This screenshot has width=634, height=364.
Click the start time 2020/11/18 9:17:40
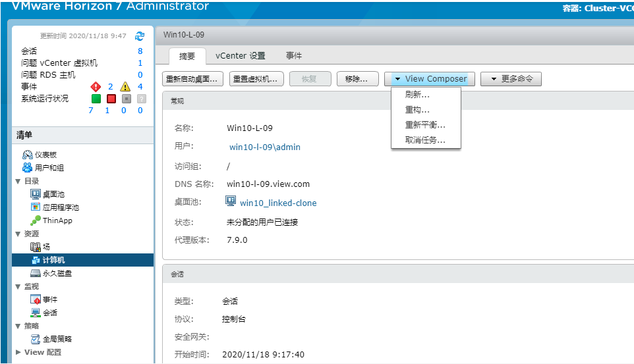pyautogui.click(x=263, y=354)
